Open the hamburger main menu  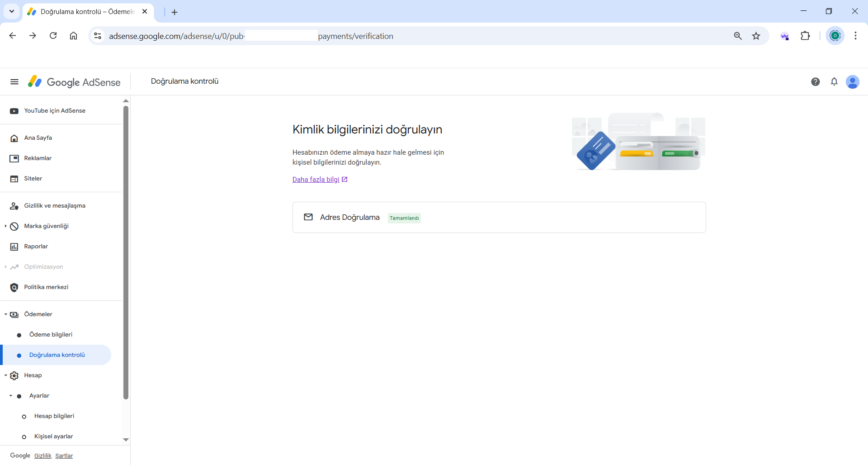[x=14, y=82]
